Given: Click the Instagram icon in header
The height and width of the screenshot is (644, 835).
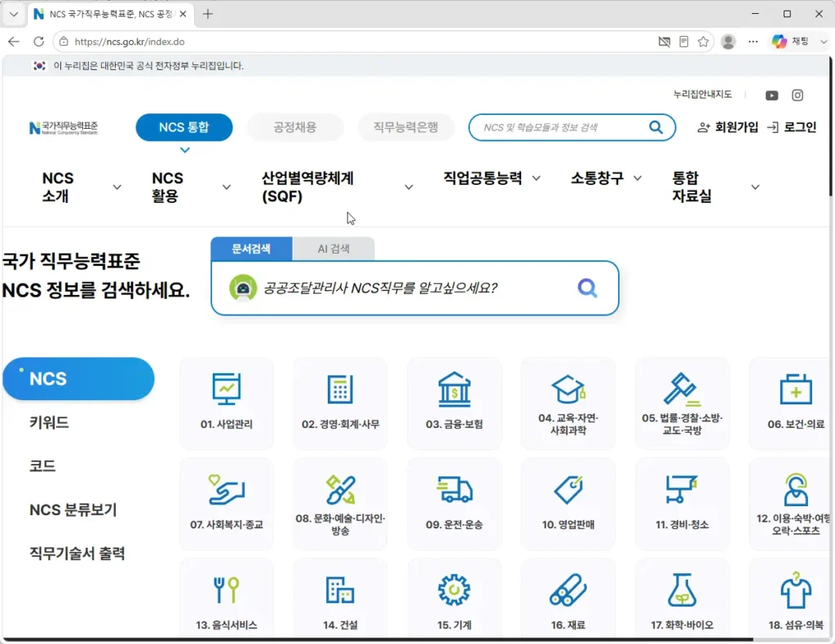Looking at the screenshot, I should (797, 95).
